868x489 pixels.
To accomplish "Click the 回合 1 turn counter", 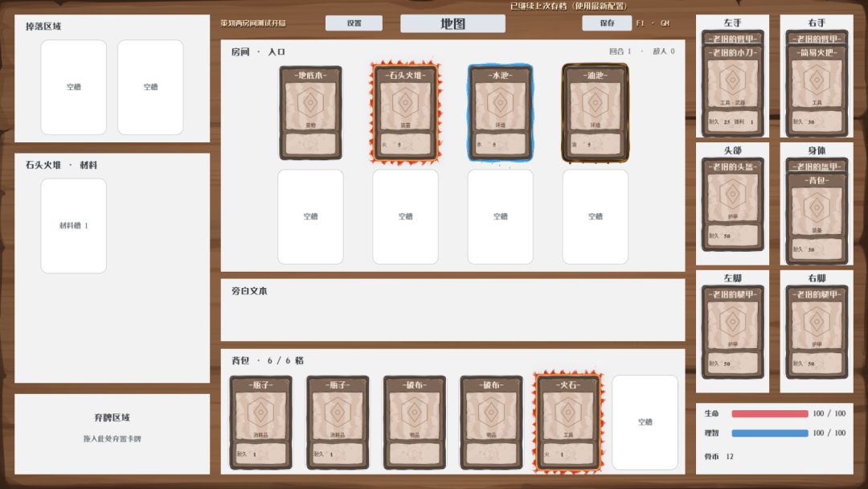I will pos(620,51).
